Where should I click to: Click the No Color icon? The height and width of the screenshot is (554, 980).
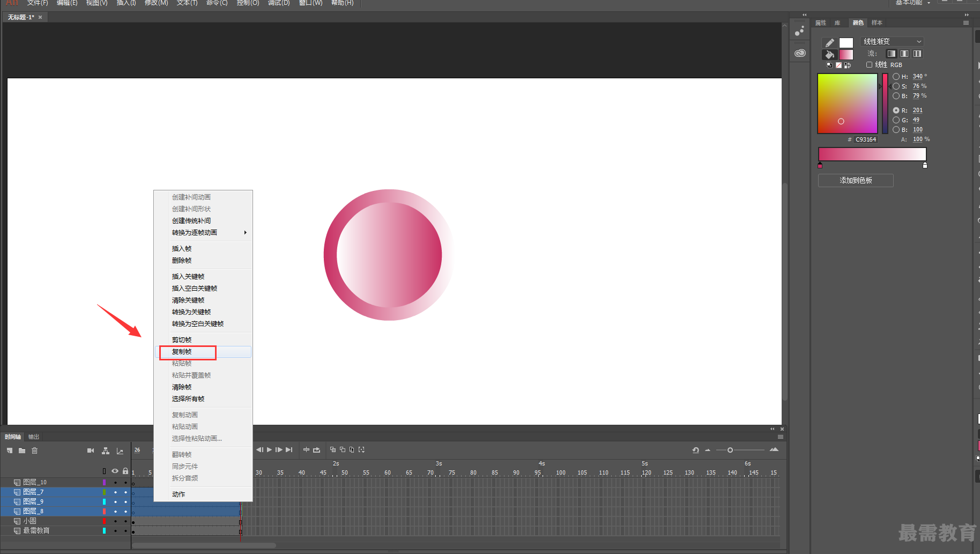point(838,65)
